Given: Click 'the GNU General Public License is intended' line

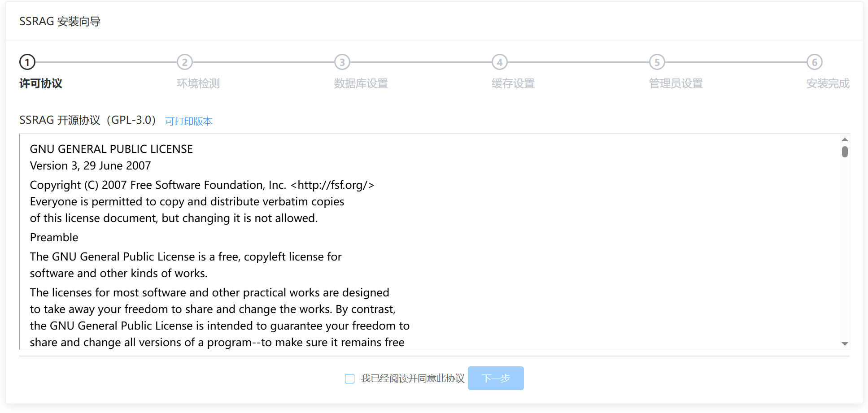Looking at the screenshot, I should coord(220,326).
